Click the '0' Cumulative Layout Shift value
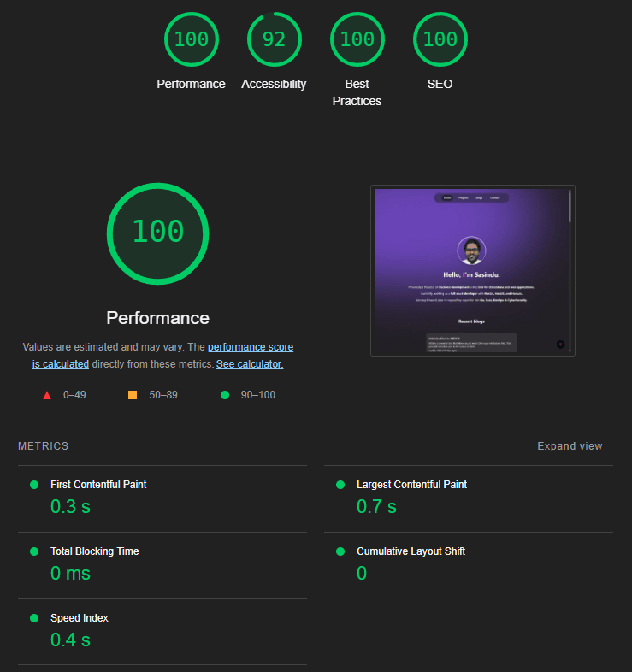The image size is (632, 672). click(362, 574)
